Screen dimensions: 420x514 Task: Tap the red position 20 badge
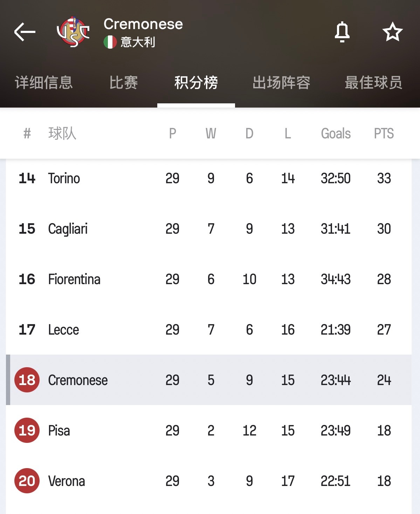27,481
